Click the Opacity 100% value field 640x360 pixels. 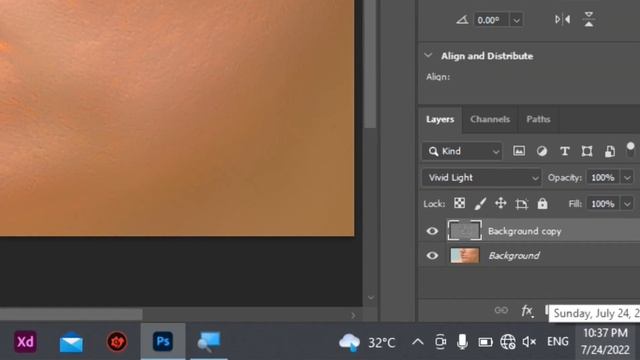click(x=603, y=178)
